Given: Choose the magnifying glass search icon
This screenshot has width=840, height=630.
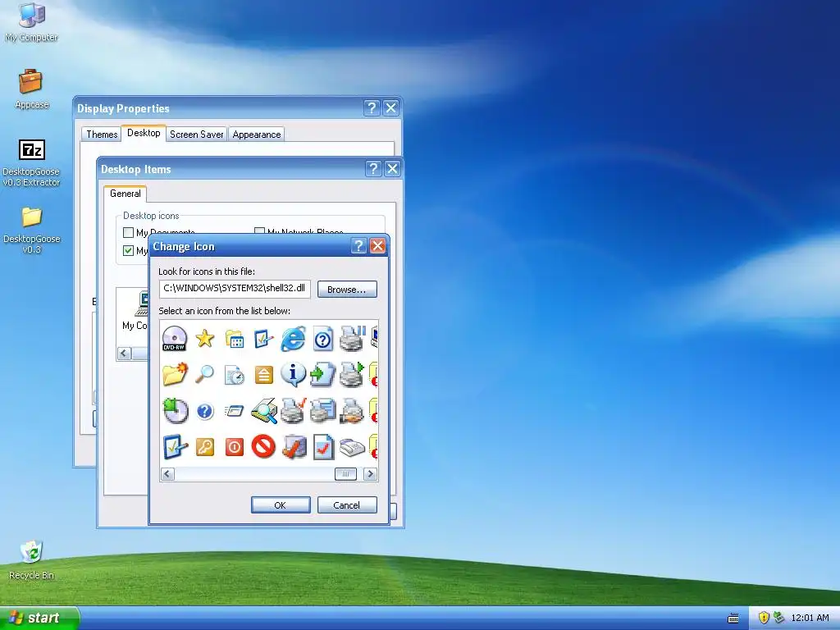Looking at the screenshot, I should click(204, 374).
